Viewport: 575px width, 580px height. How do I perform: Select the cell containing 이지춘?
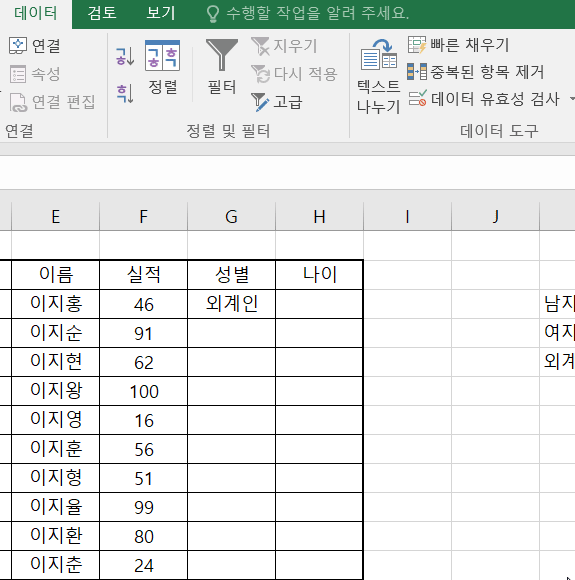[56, 565]
